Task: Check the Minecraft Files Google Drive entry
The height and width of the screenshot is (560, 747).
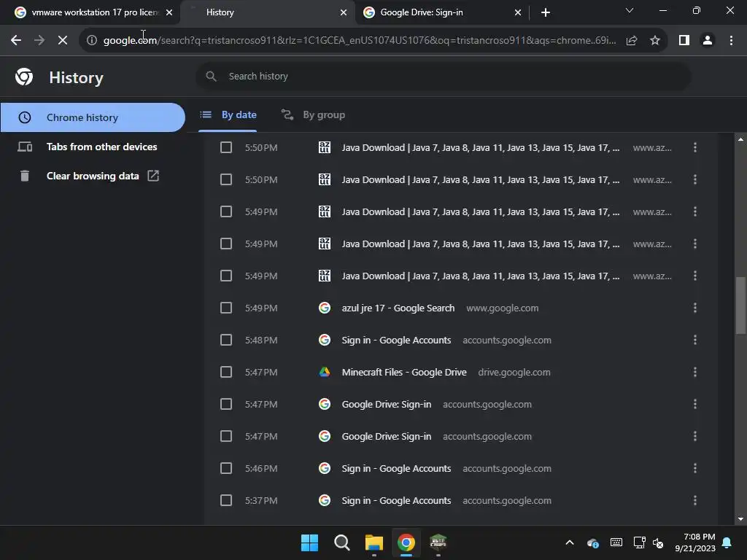Action: 226,372
